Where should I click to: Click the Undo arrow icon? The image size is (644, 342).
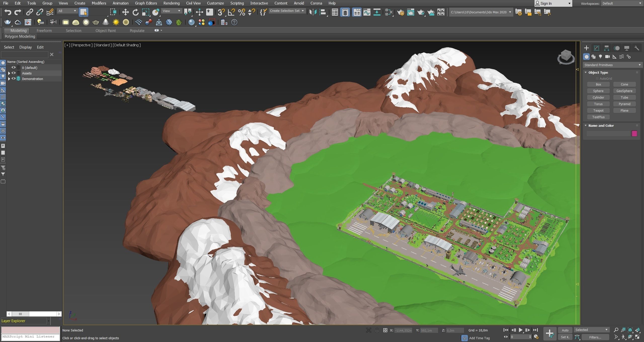coord(8,12)
